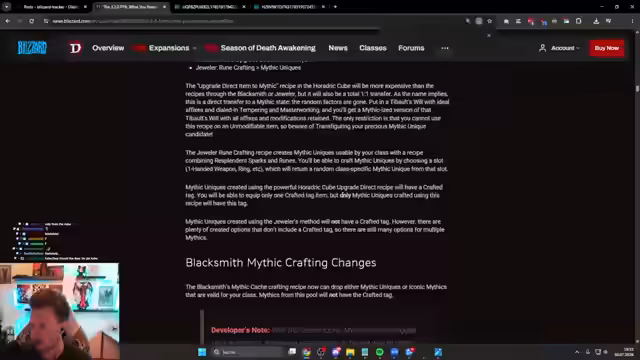This screenshot has width=640, height=360.
Task: Open Task View on the taskbar
Action: tap(292, 352)
